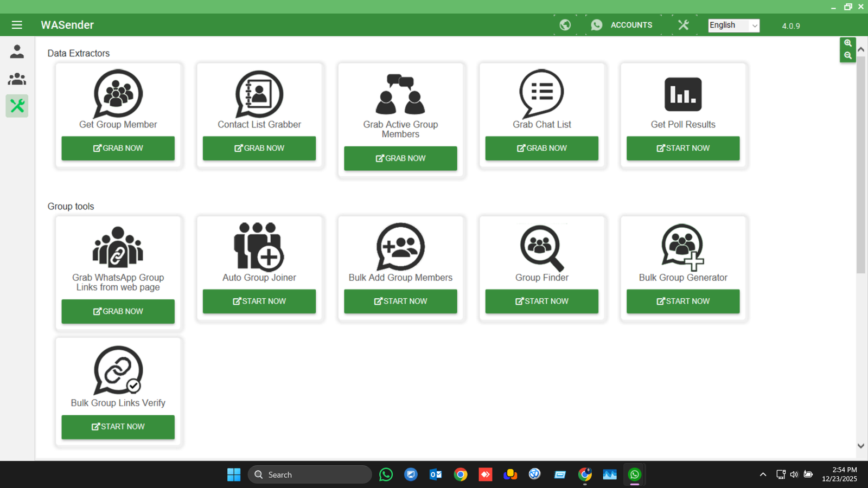This screenshot has width=868, height=488.
Task: Click the Get Poll Results chart icon
Action: click(x=682, y=93)
